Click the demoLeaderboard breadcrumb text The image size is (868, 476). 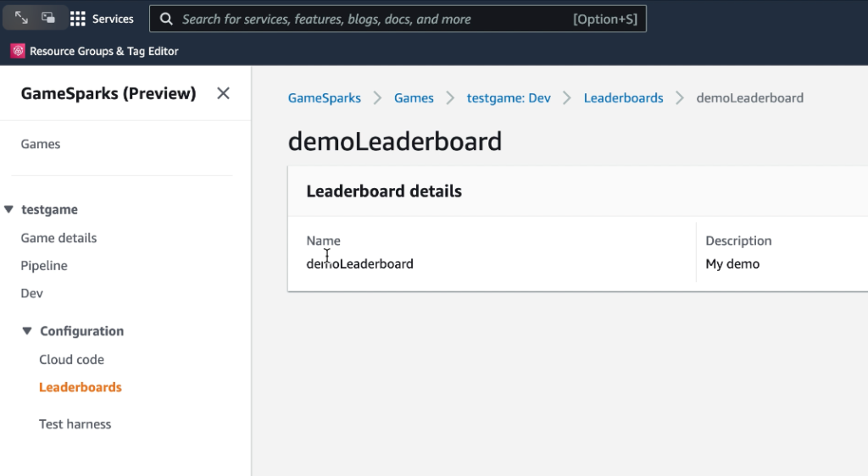pyautogui.click(x=749, y=98)
